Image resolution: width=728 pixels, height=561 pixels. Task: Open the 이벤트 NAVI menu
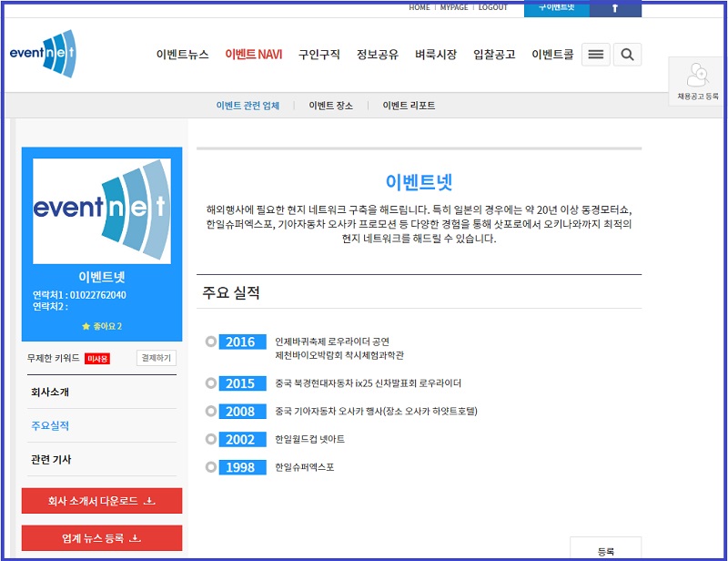coord(254,55)
